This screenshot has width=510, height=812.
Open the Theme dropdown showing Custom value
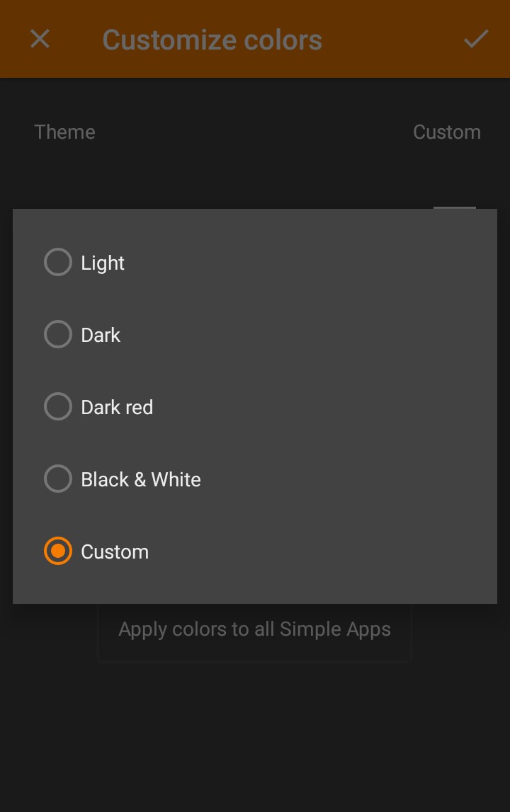(446, 132)
